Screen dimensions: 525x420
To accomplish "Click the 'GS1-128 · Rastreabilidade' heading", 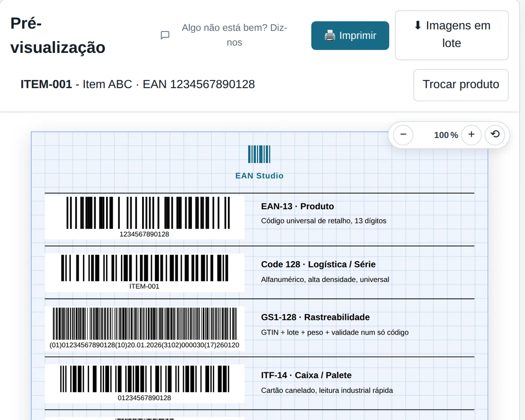I will pyautogui.click(x=315, y=317).
